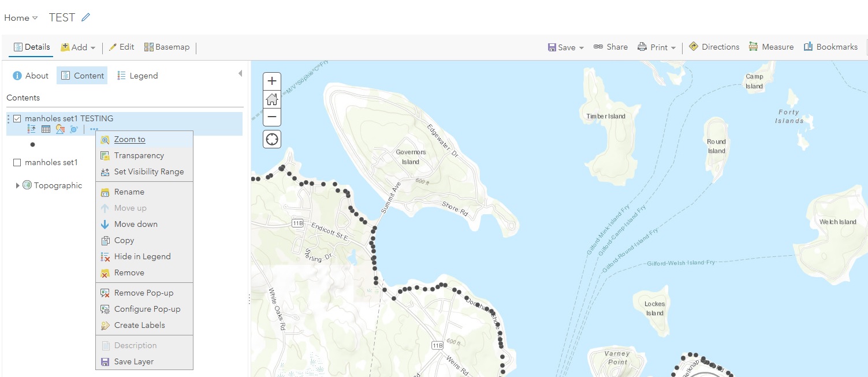The image size is (868, 377).
Task: Click the map zoom in plus button
Action: tap(272, 81)
